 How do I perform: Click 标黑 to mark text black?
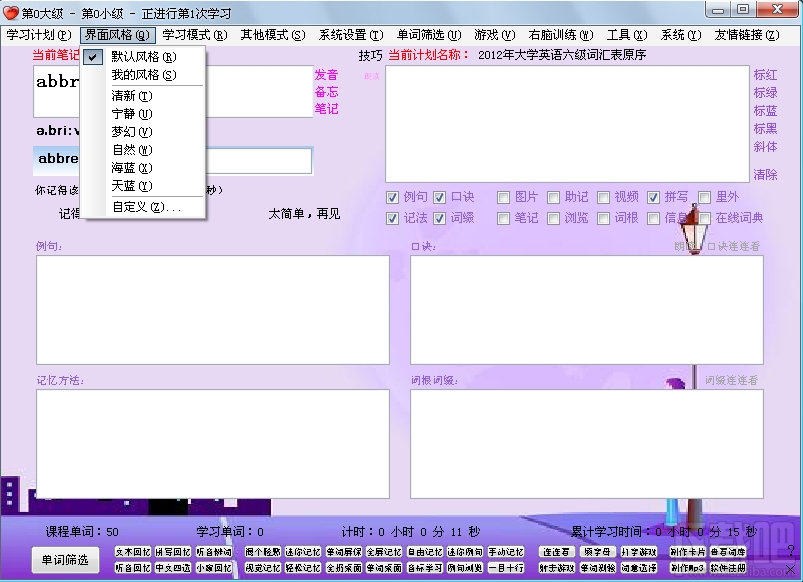(765, 129)
